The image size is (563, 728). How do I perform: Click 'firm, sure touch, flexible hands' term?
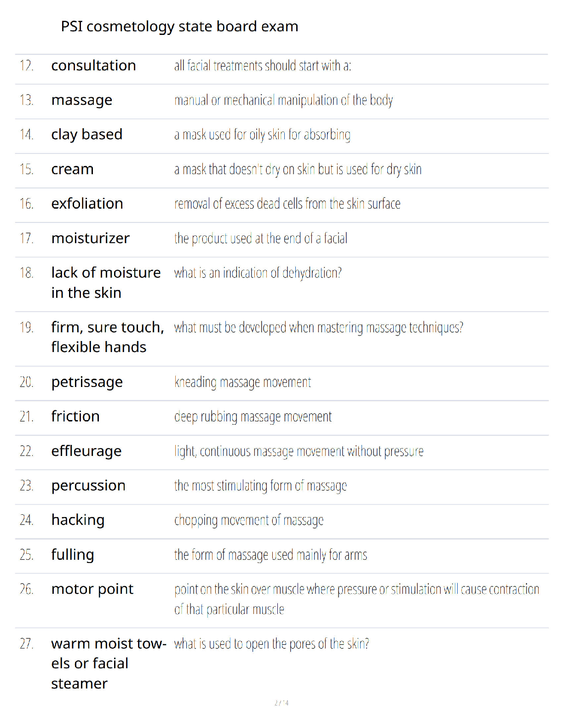[x=108, y=337]
